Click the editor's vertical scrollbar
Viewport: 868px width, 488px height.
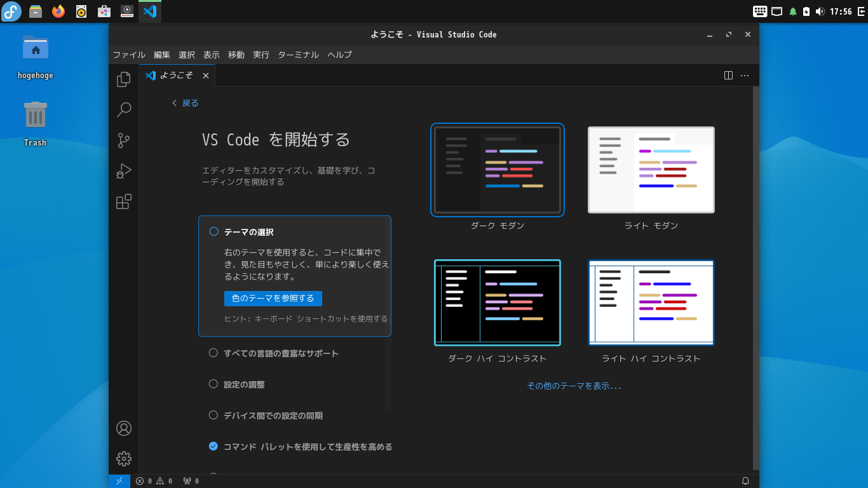pyautogui.click(x=756, y=278)
